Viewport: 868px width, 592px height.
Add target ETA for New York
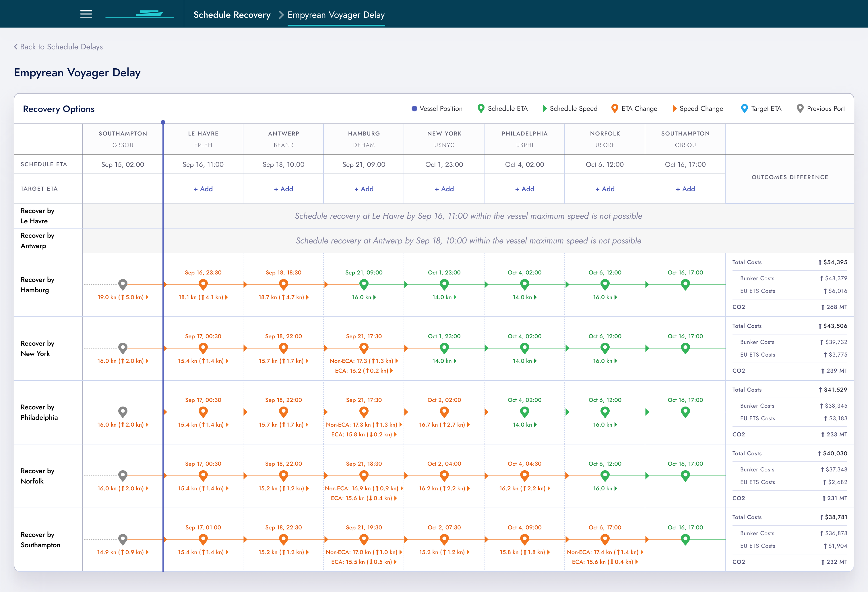444,189
